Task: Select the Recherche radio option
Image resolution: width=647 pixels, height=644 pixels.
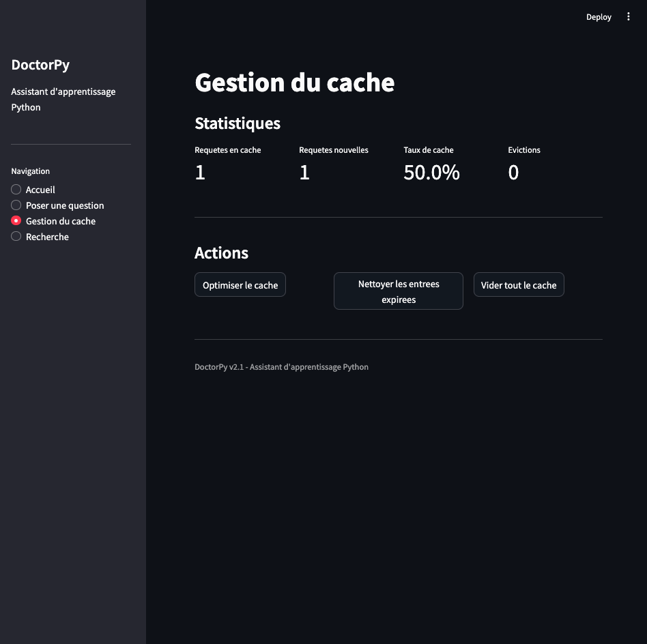Action: pyautogui.click(x=40, y=237)
